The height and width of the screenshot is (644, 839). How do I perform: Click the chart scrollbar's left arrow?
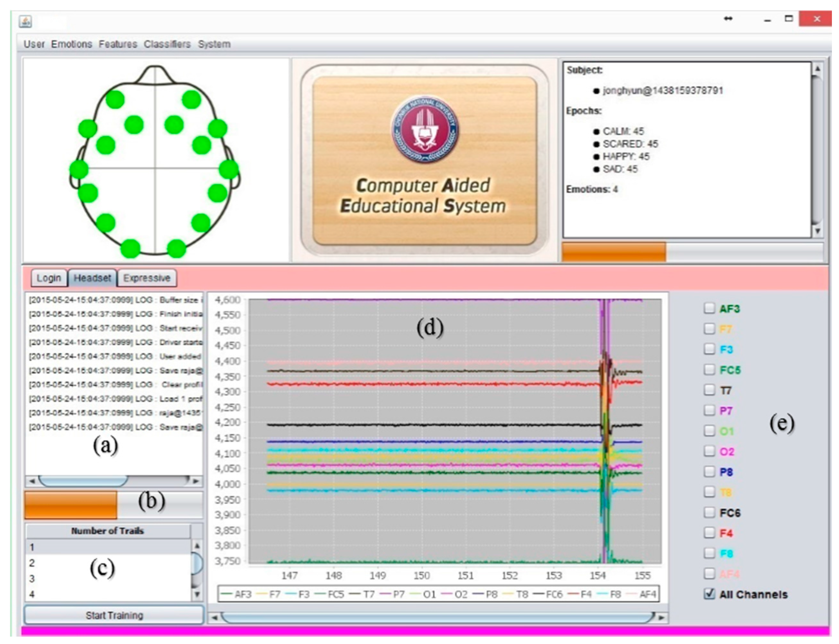[x=215, y=618]
